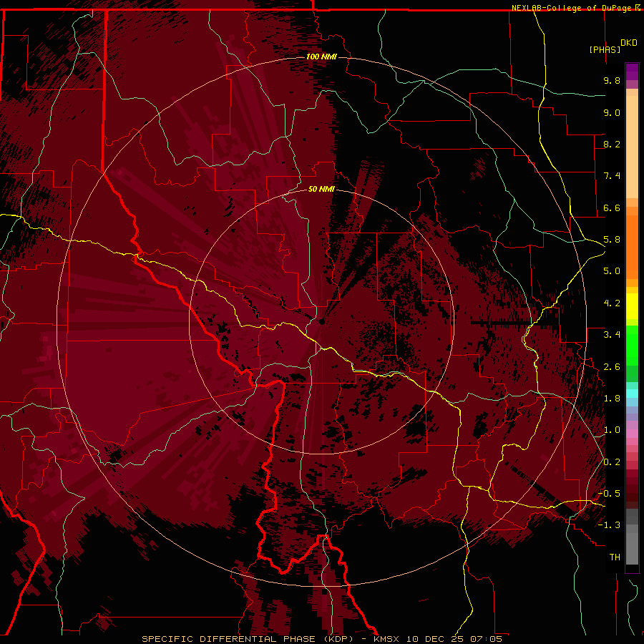Image resolution: width=644 pixels, height=644 pixels.
Task: Click the 2.6 legend value
Action: click(x=612, y=367)
